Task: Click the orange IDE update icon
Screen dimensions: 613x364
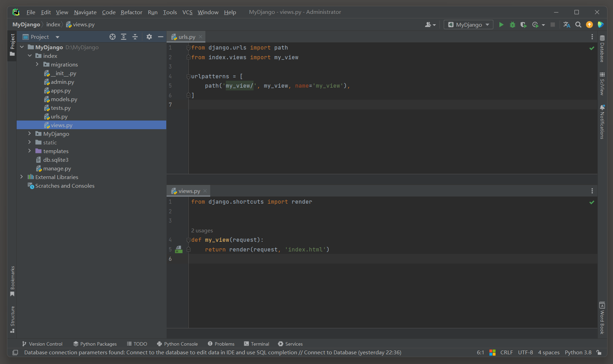Action: [x=589, y=25]
